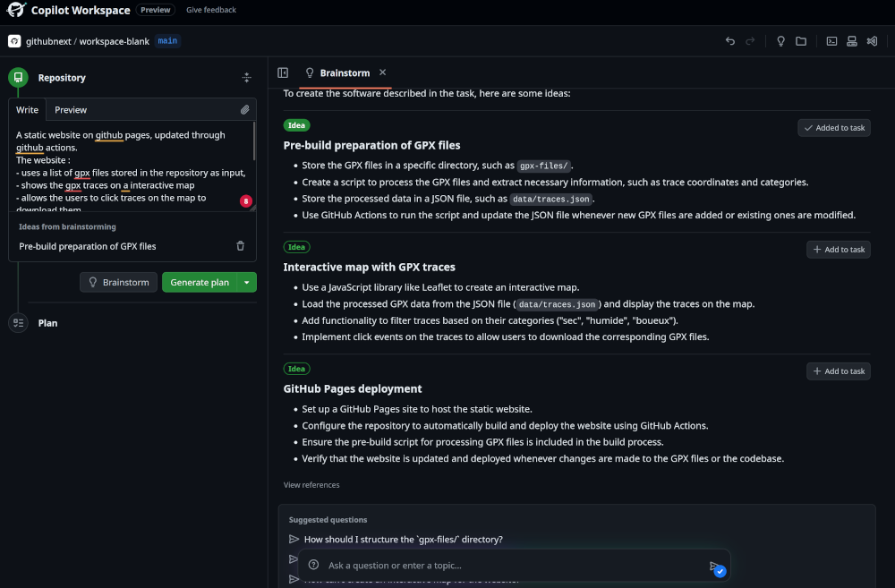The width and height of the screenshot is (895, 588).
Task: Click the main branch label
Action: click(x=167, y=41)
